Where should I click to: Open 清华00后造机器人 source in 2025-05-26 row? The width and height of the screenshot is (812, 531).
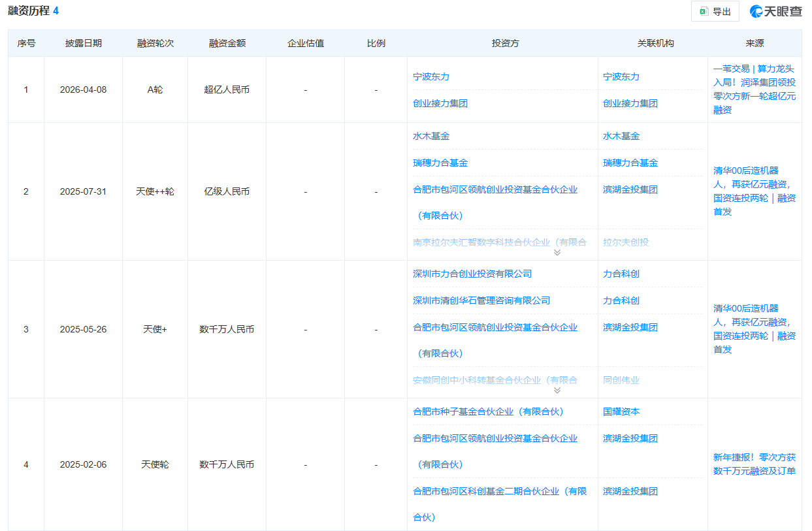click(x=755, y=329)
